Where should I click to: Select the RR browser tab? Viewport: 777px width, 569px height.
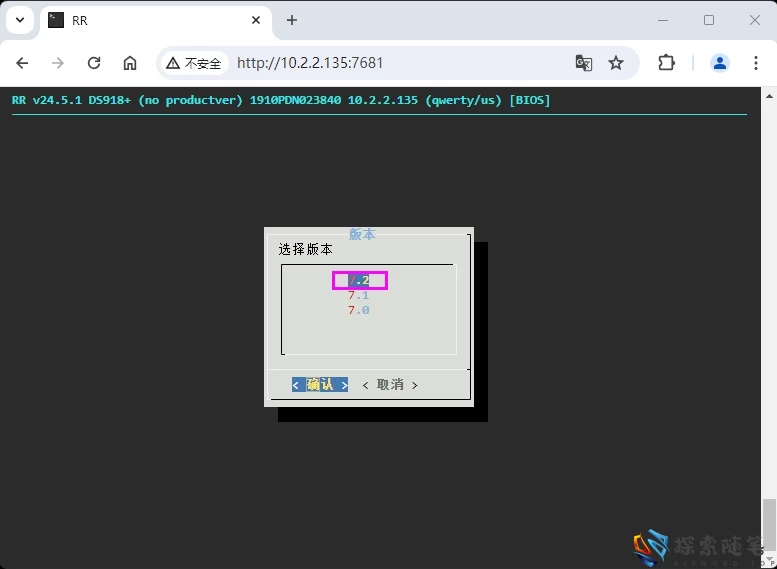pyautogui.click(x=150, y=20)
